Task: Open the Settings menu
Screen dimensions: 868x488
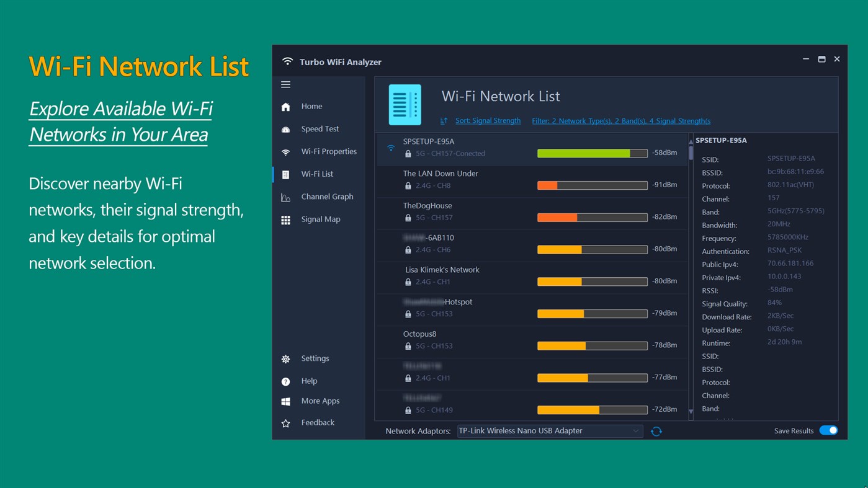Action: (315, 358)
